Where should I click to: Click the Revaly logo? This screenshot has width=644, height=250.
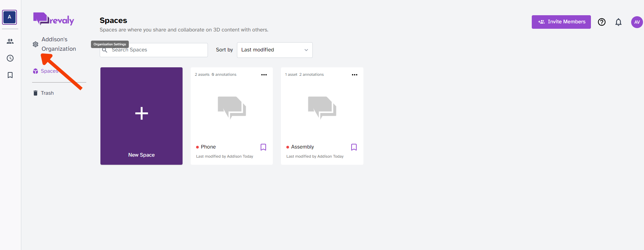point(53,19)
